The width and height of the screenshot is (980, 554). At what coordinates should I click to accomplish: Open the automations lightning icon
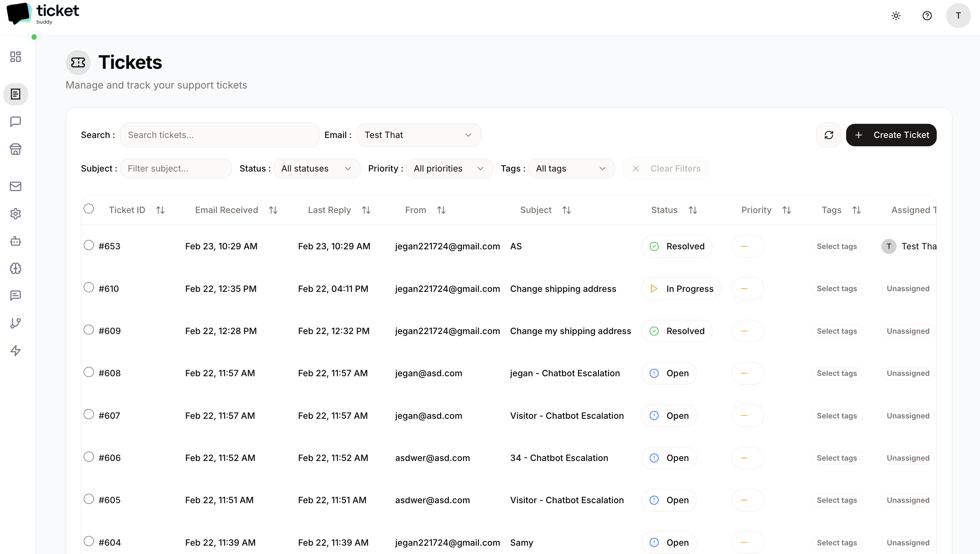tap(15, 351)
